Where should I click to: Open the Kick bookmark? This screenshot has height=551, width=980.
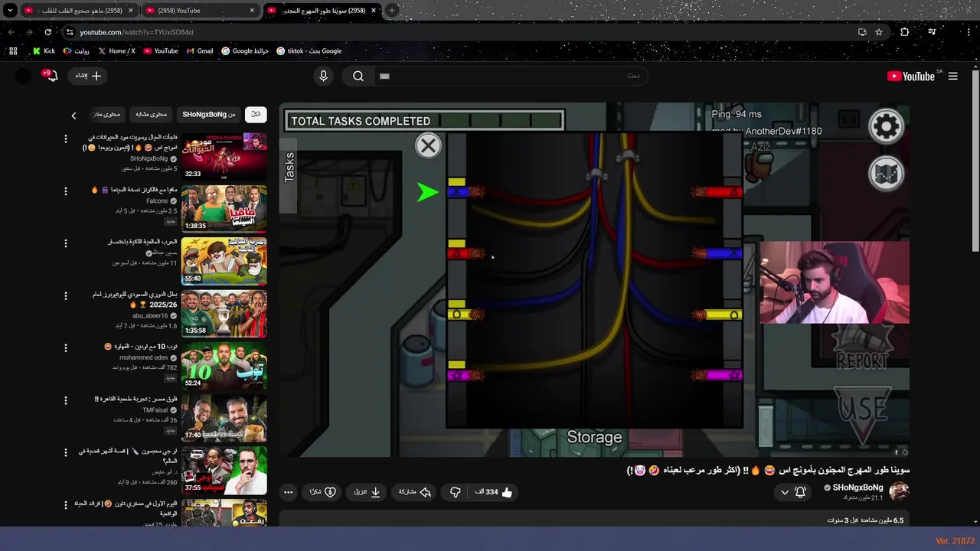[44, 51]
